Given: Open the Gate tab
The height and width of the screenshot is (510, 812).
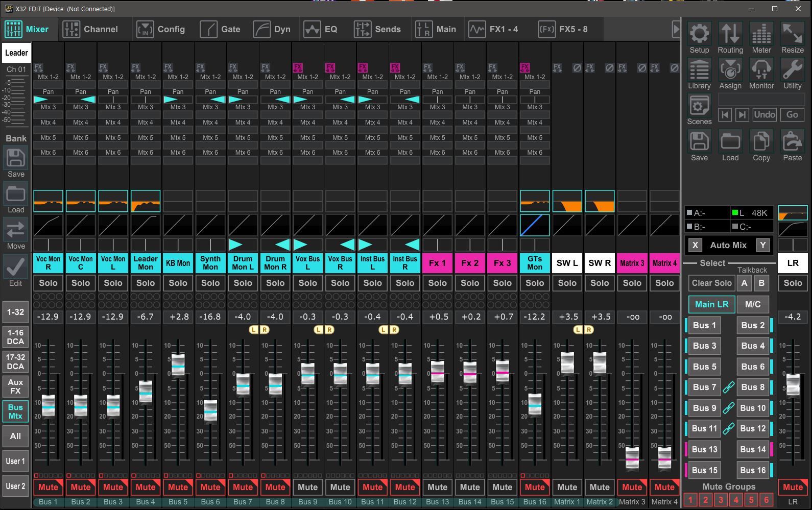Looking at the screenshot, I should pos(220,30).
